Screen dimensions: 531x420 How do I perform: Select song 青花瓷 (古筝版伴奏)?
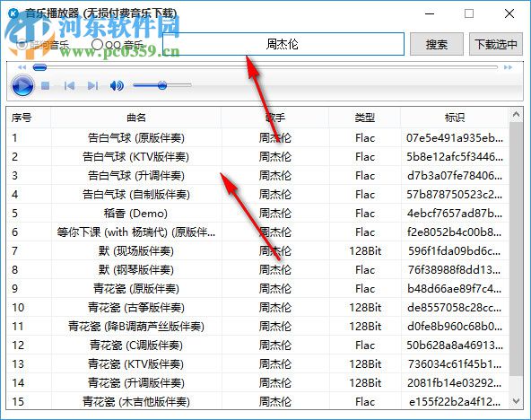point(136,308)
